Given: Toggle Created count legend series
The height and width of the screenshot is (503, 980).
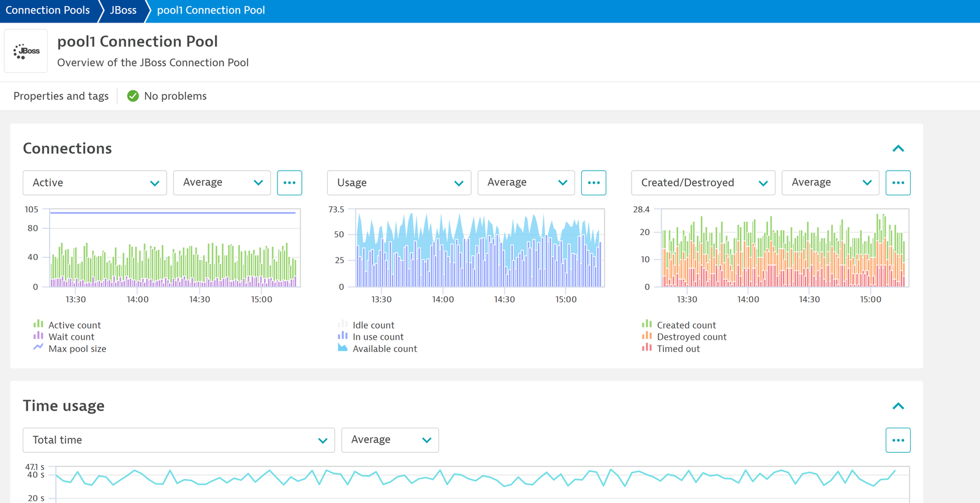Looking at the screenshot, I should click(686, 326).
